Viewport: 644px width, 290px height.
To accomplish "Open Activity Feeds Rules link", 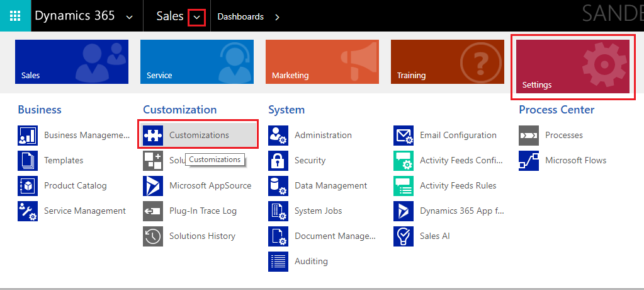I will tap(458, 185).
